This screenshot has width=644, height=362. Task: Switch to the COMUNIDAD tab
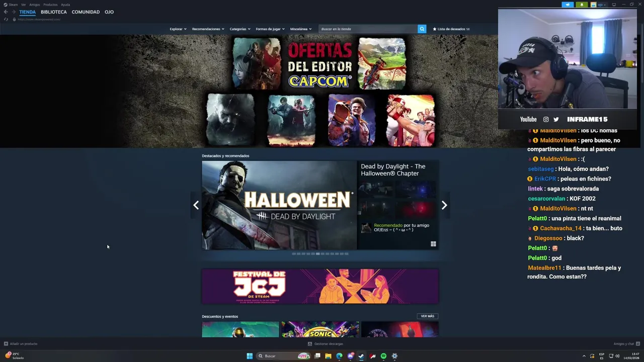click(86, 12)
